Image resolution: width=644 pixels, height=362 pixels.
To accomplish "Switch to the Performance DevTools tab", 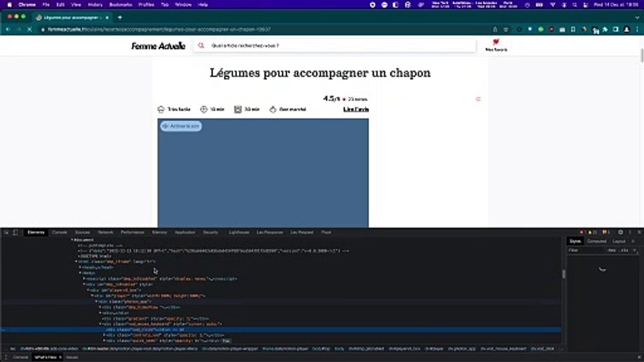I will pyautogui.click(x=132, y=232).
